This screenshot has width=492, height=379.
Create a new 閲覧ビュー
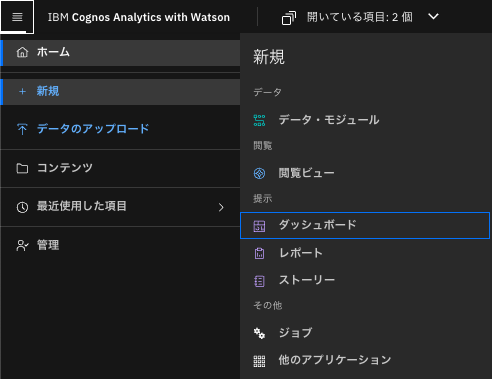[x=365, y=173]
